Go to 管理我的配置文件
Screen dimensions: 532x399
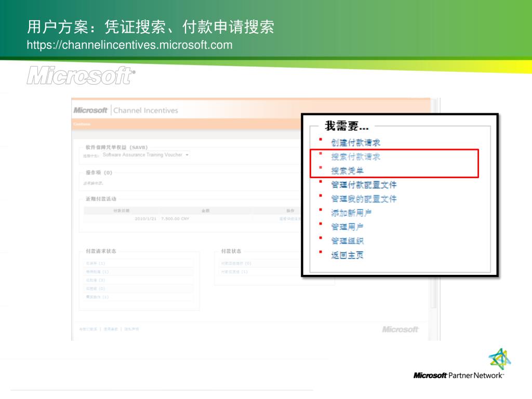pos(364,199)
